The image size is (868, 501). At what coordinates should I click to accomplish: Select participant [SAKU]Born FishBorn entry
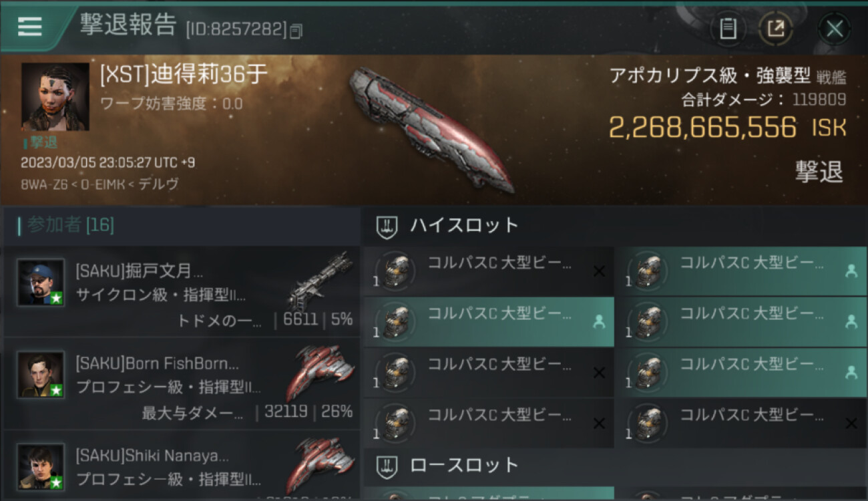[x=182, y=383]
